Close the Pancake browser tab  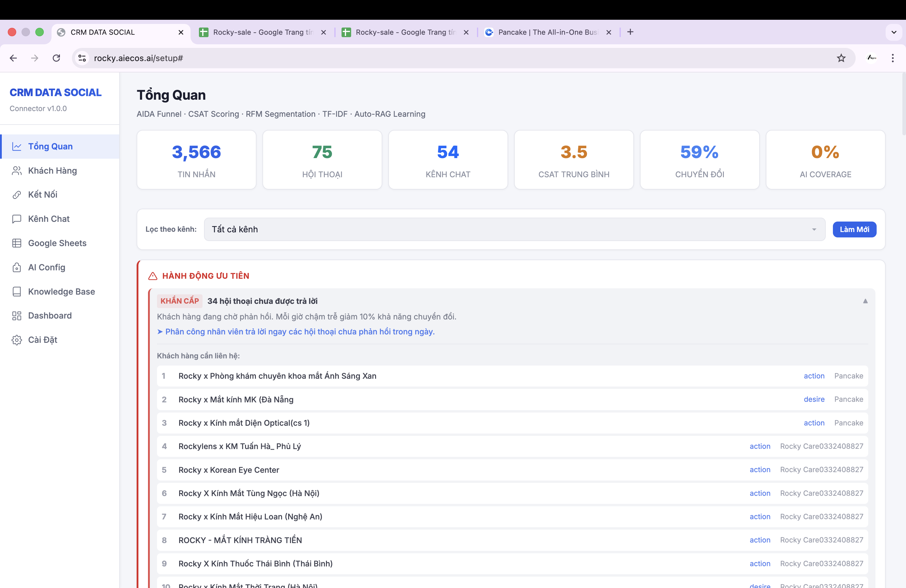point(609,32)
